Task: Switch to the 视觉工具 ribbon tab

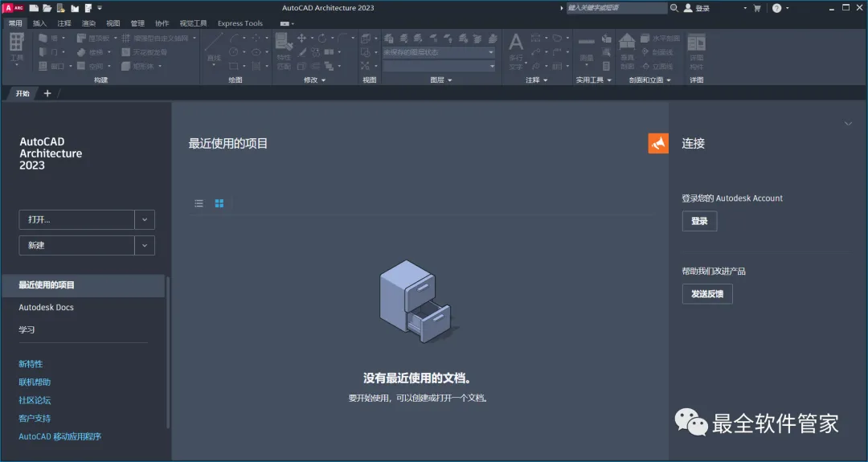Action: point(193,23)
